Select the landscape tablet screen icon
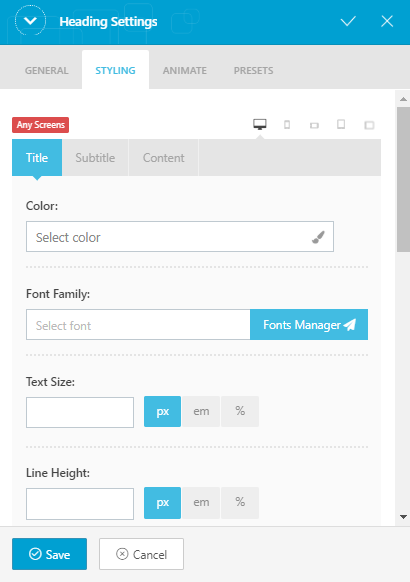The width and height of the screenshot is (410, 582). tap(369, 125)
